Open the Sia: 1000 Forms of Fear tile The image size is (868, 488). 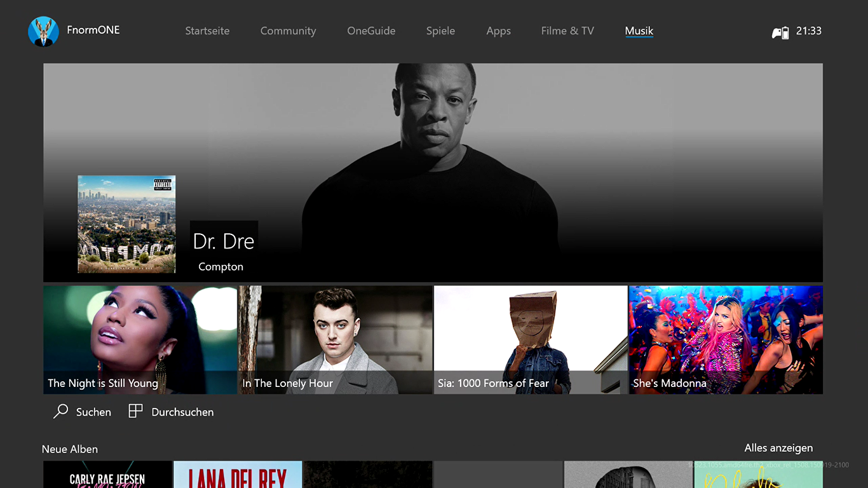coord(531,340)
